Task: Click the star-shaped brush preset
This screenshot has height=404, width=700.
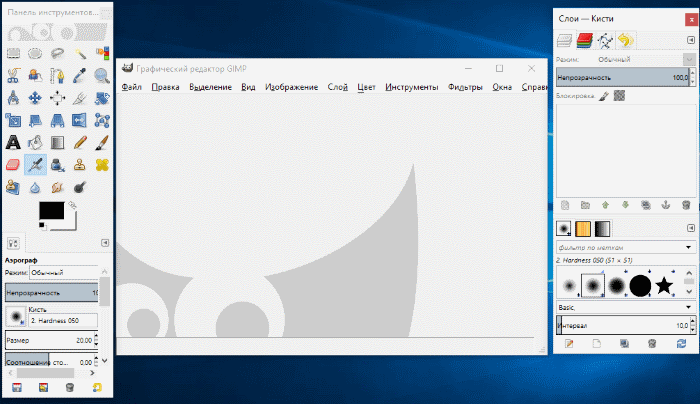Action: tap(663, 286)
